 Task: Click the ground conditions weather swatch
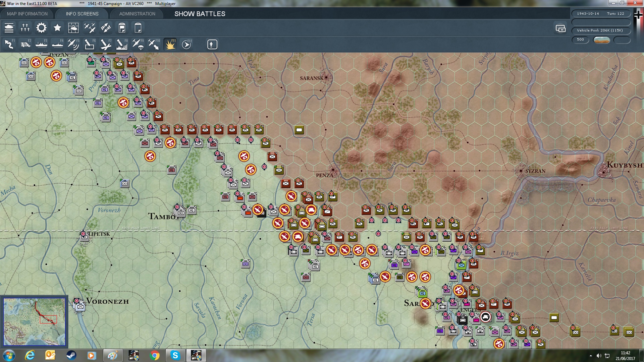pyautogui.click(x=602, y=40)
